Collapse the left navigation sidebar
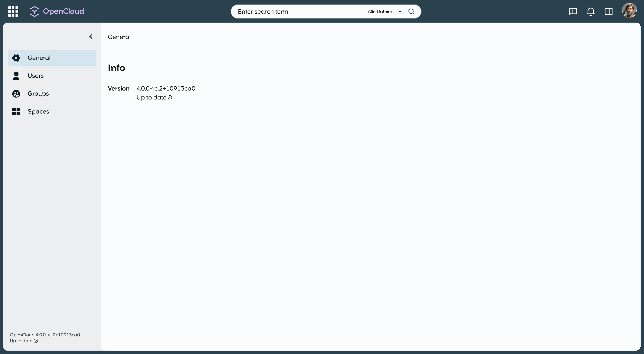 pyautogui.click(x=91, y=36)
